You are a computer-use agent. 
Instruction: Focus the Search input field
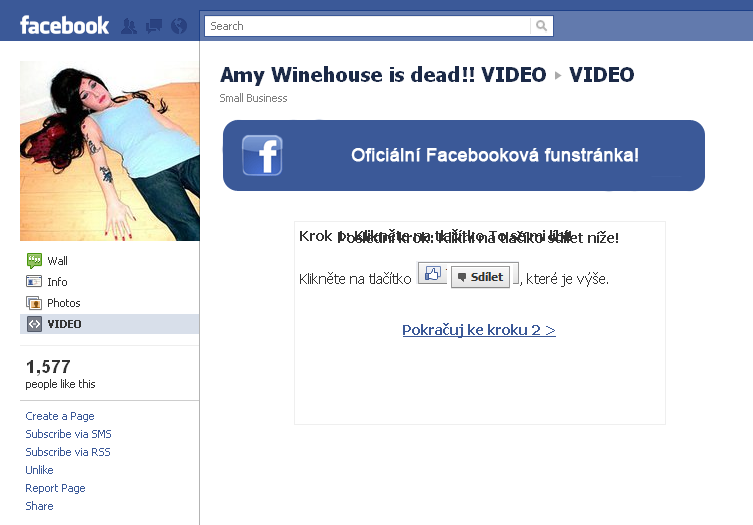pos(368,26)
